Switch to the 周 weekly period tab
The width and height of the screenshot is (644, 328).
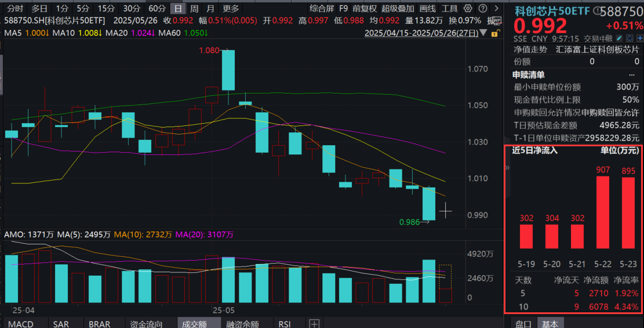pos(194,9)
